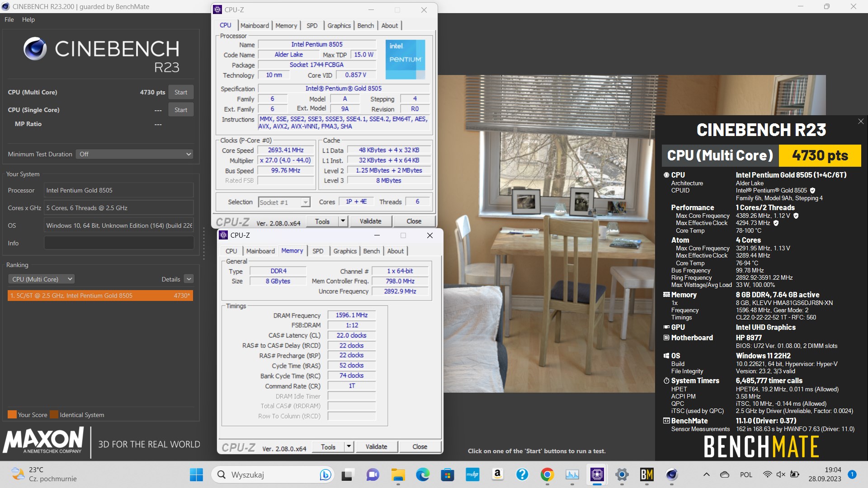868x488 pixels.
Task: Open myHP app from the taskbar
Action: coord(472,475)
